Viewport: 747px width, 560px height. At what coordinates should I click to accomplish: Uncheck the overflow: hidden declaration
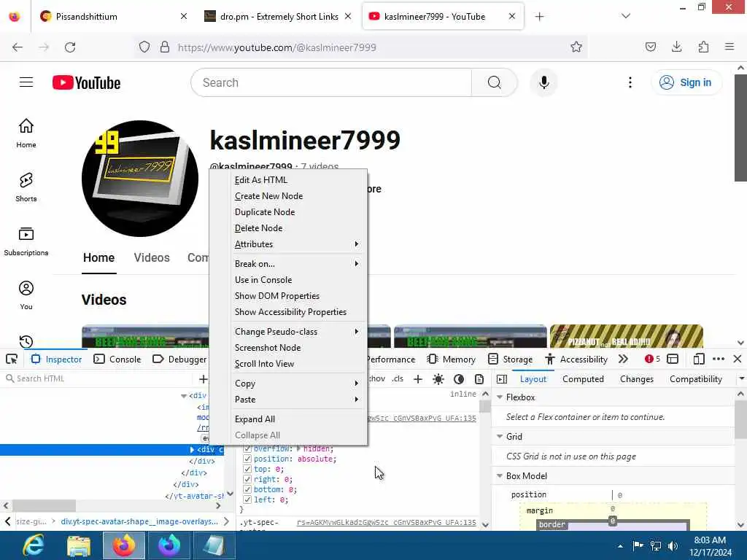pyautogui.click(x=247, y=448)
